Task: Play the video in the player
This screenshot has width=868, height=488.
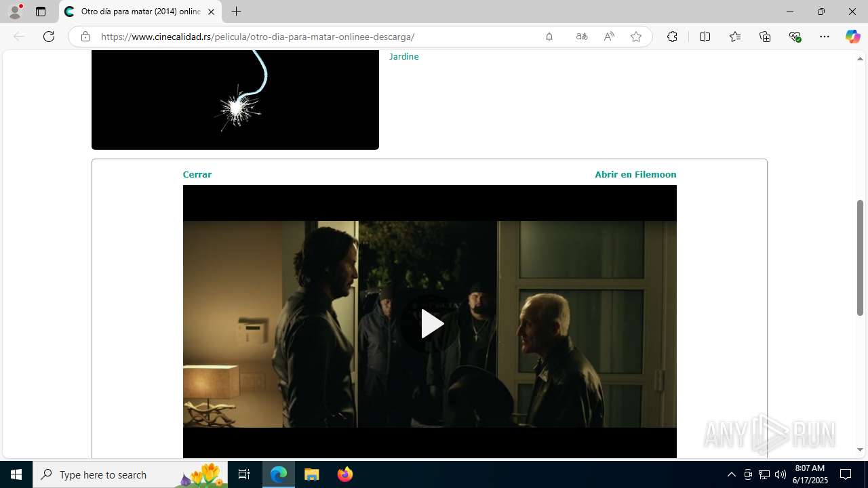Action: [431, 324]
